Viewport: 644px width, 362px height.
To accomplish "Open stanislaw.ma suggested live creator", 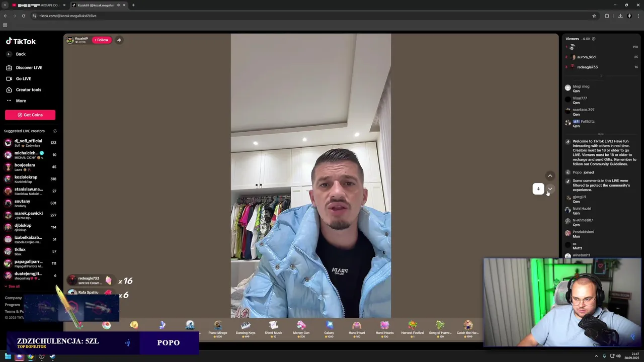I will [x=30, y=191].
